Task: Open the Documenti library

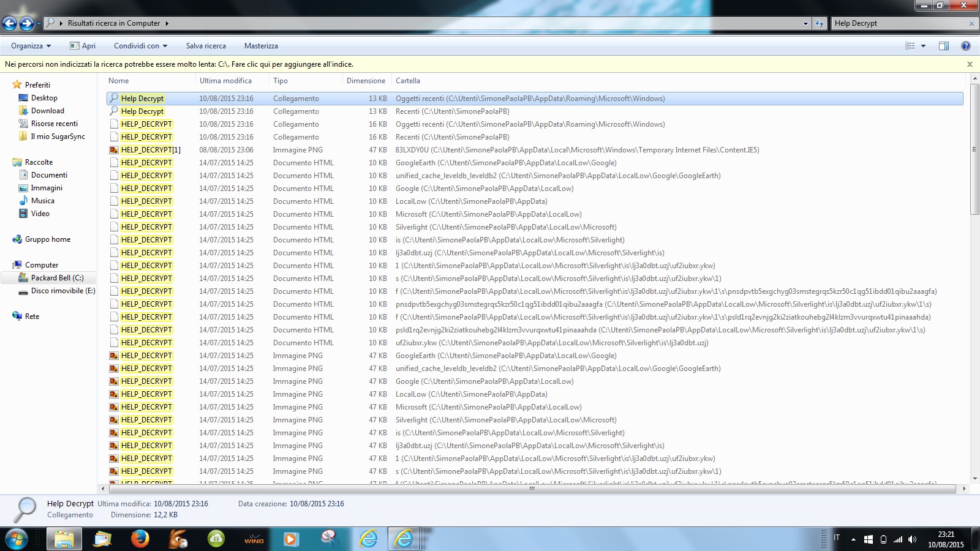Action: 49,175
